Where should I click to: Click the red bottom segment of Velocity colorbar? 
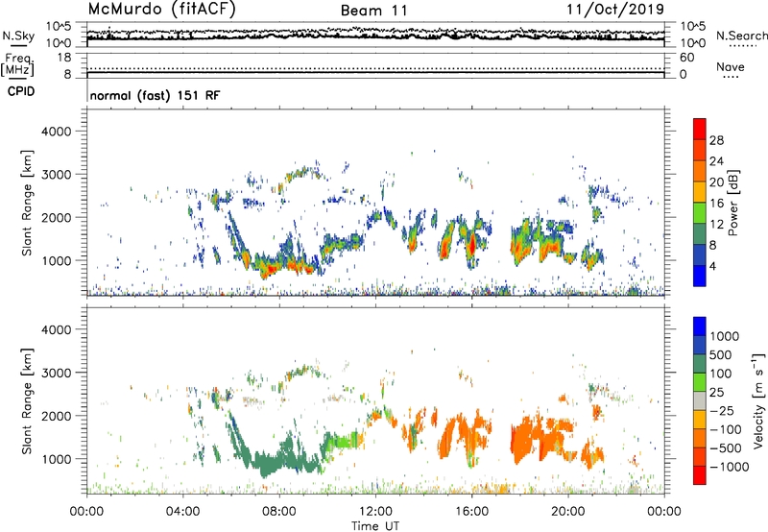click(700, 475)
